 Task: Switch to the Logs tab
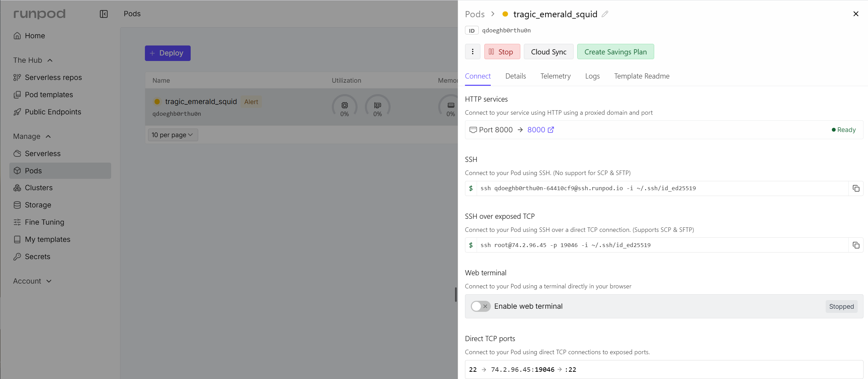coord(592,76)
